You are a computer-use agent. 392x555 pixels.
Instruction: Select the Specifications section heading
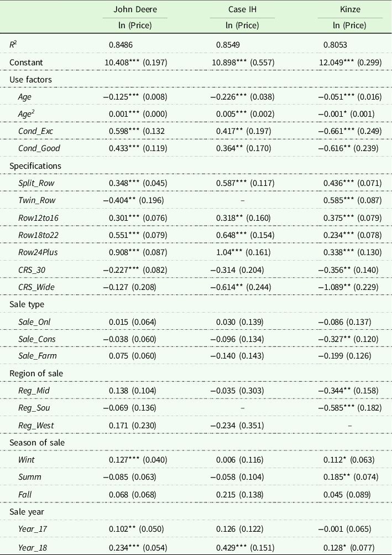click(35, 165)
